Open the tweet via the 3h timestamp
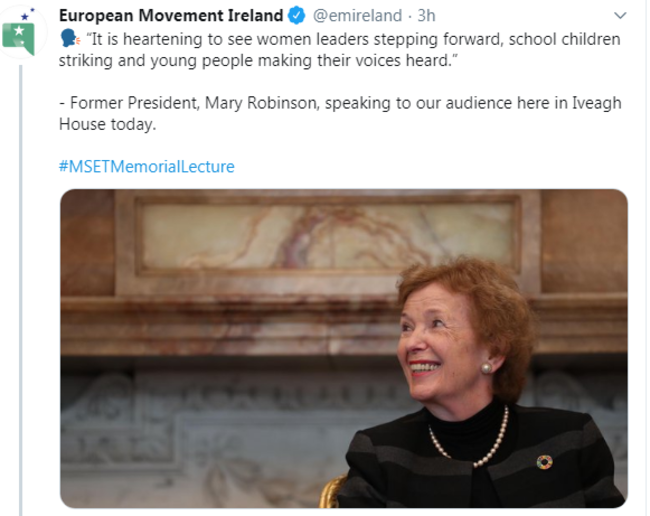 (x=426, y=16)
